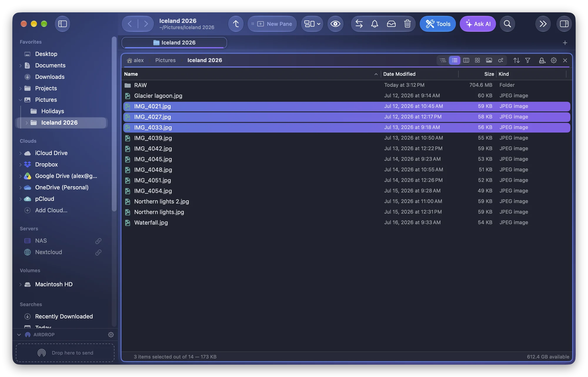The width and height of the screenshot is (588, 377).
Task: Click the New Pane button
Action: (x=272, y=24)
